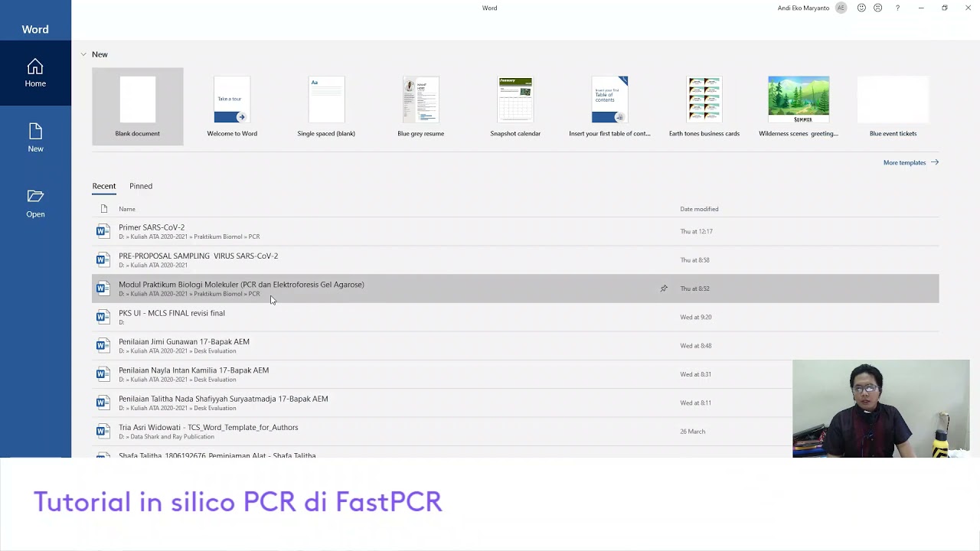Click Word icon of Primer SARS-CoV-2 row
Image resolution: width=980 pixels, height=551 pixels.
click(103, 231)
